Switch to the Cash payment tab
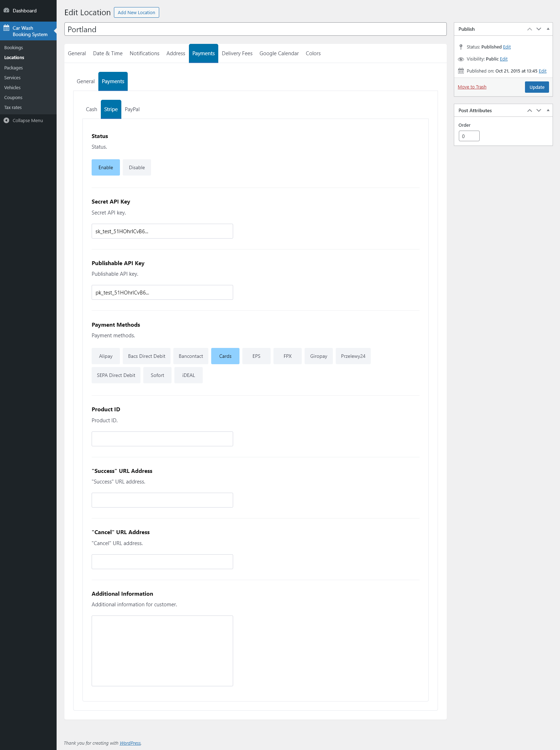Screen dimensions: 560x750 (91, 109)
